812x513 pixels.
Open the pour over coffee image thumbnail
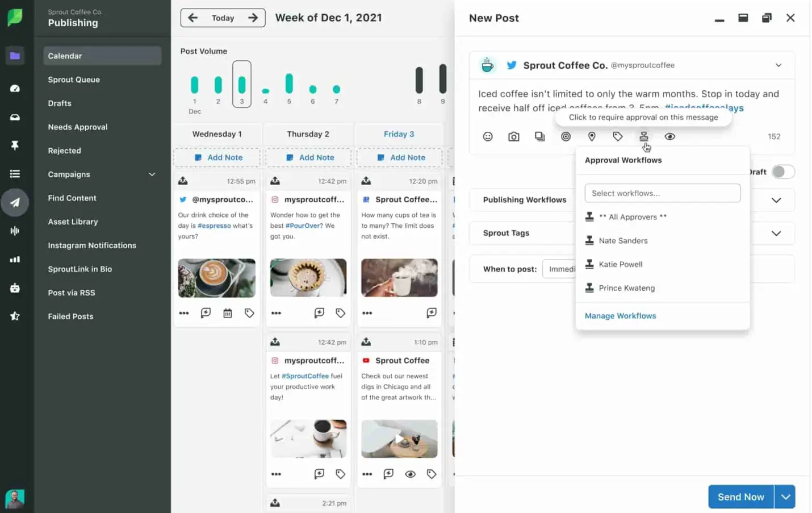point(308,278)
